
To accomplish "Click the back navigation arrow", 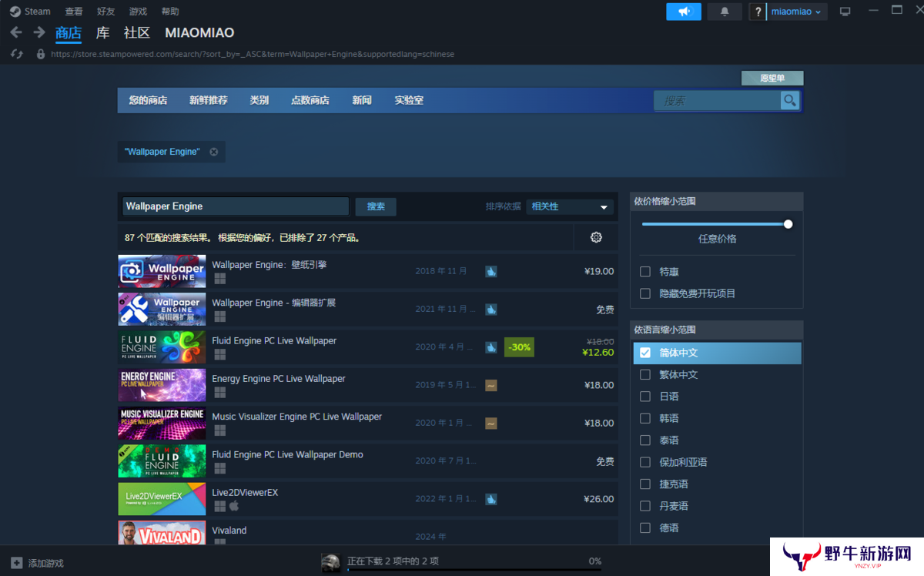I will pos(15,33).
